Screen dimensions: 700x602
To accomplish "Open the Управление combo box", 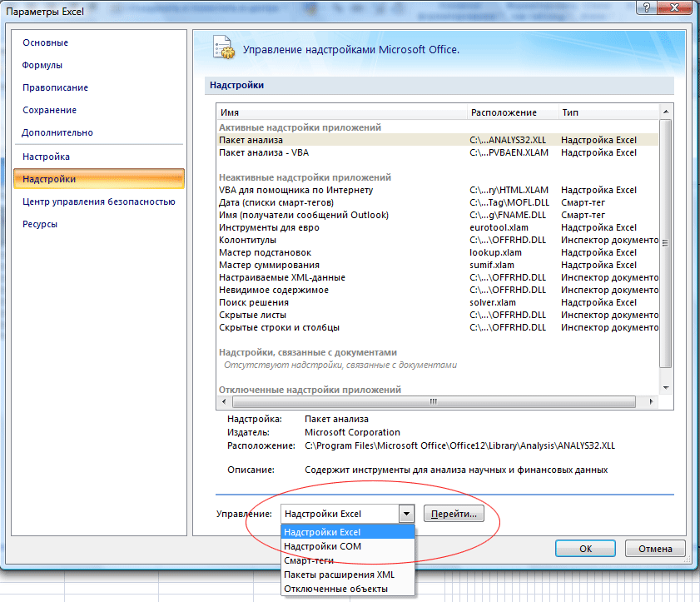I will tap(347, 514).
